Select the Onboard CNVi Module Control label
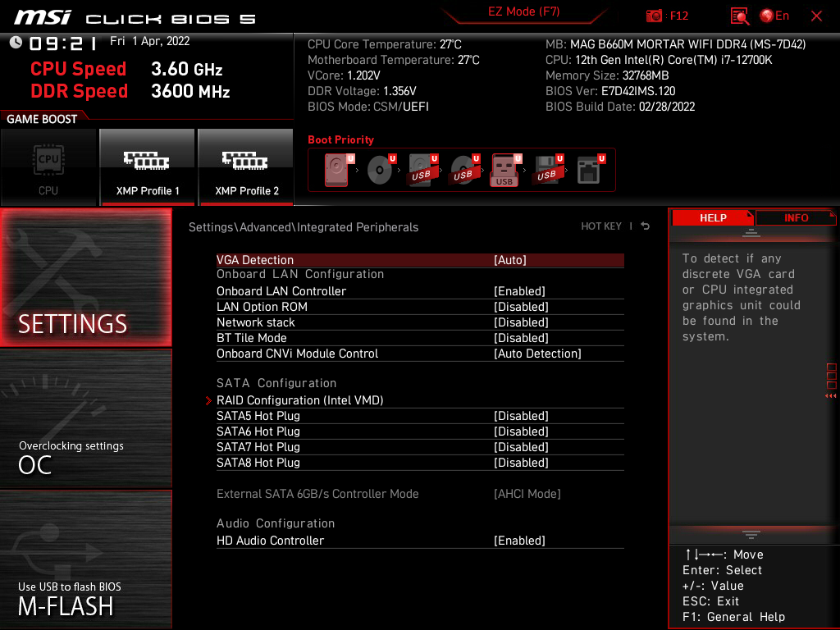Screen dimensions: 840x630 point(297,353)
